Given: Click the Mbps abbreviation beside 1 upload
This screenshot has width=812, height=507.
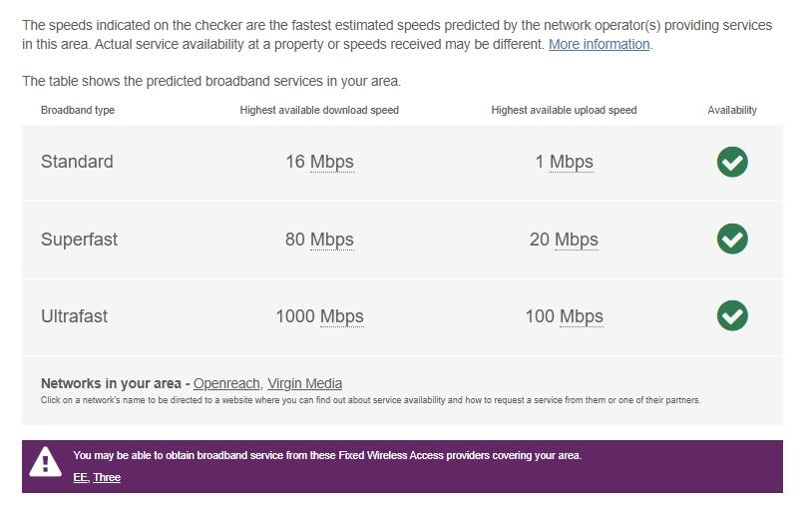Looking at the screenshot, I should coord(571,162).
